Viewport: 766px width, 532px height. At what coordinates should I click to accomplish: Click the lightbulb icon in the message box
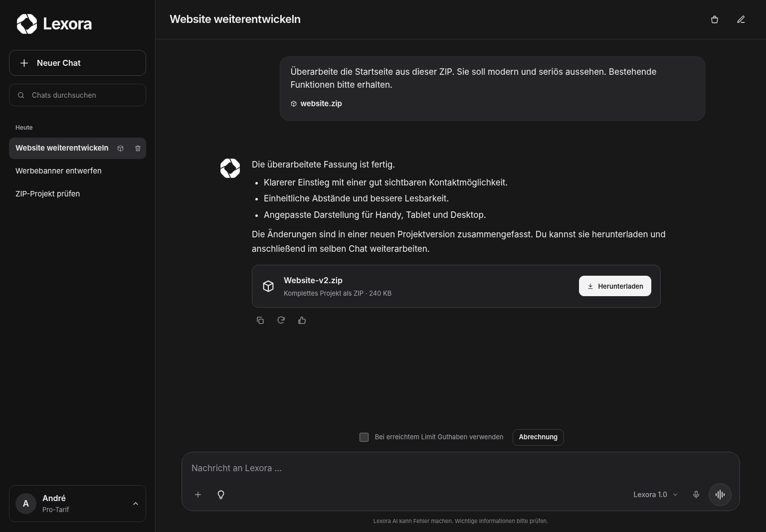[x=221, y=495]
